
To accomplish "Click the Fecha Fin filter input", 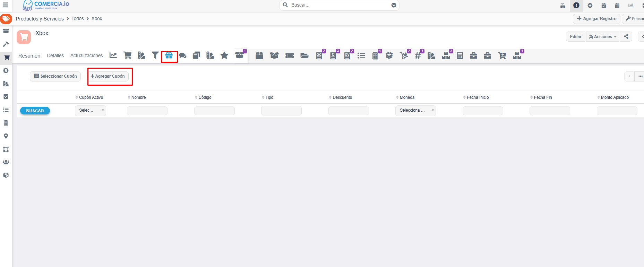I will coord(550,111).
